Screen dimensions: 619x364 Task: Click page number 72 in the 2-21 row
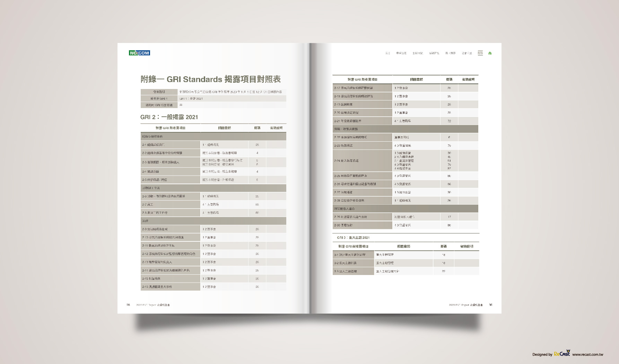pos(449,121)
